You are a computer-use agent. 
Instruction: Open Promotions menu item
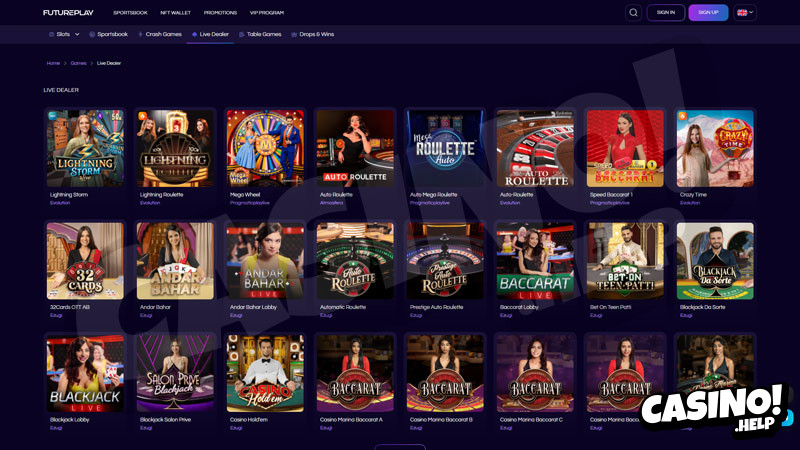click(220, 13)
